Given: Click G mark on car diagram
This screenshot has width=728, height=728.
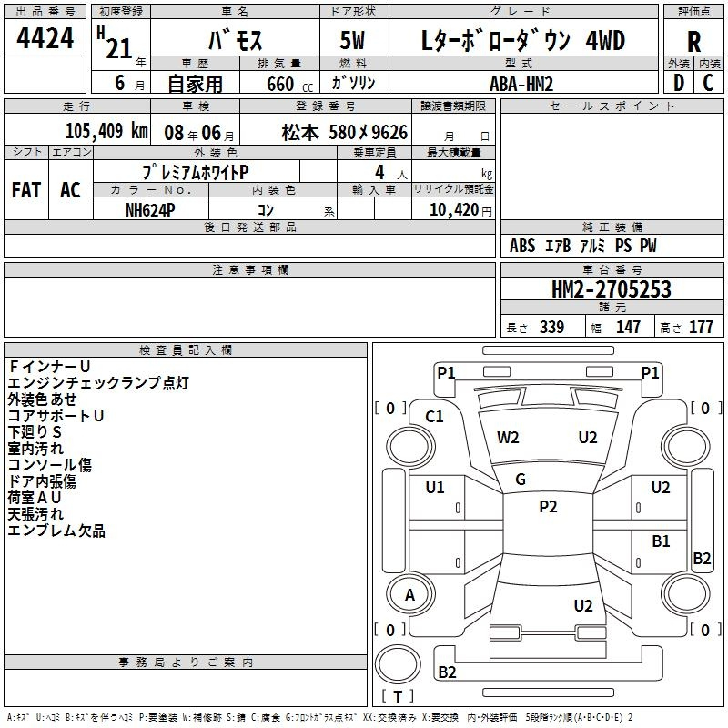Looking at the screenshot, I should coord(521,480).
